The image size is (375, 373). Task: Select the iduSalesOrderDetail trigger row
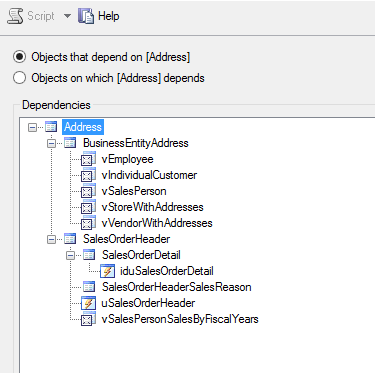click(167, 271)
